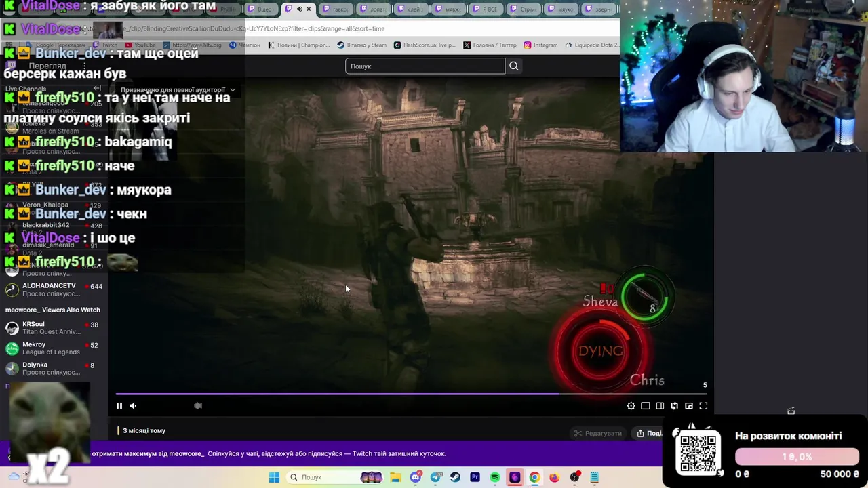Open Discord from the taskbar
The width and height of the screenshot is (868, 488).
pos(416,477)
